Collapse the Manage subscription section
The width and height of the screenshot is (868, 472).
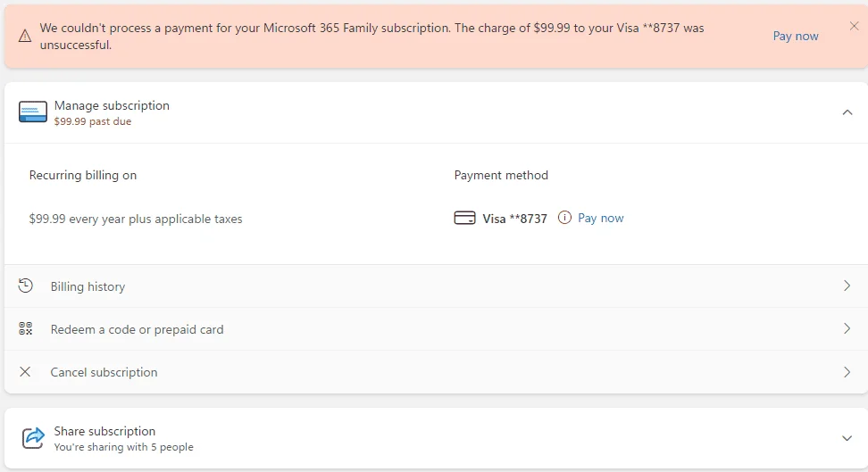(847, 112)
